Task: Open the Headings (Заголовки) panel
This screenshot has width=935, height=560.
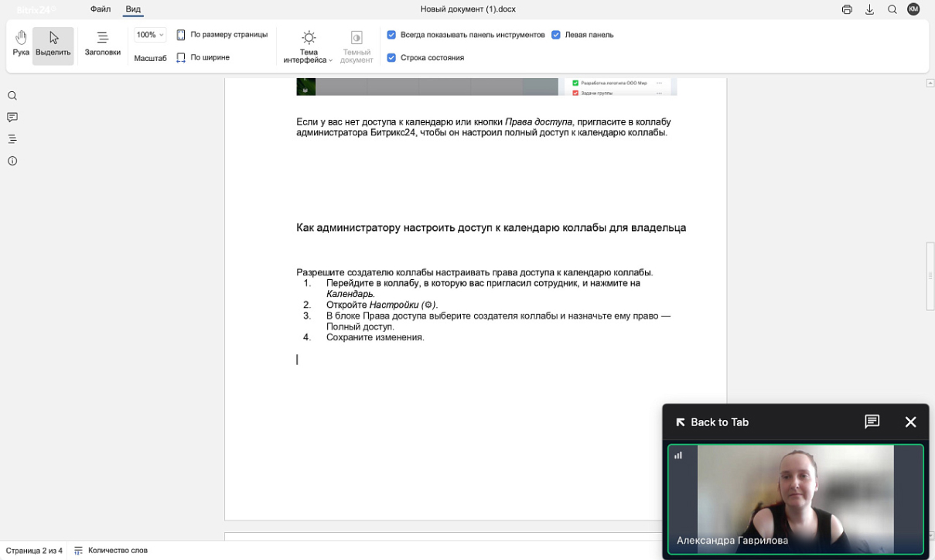Action: click(102, 44)
